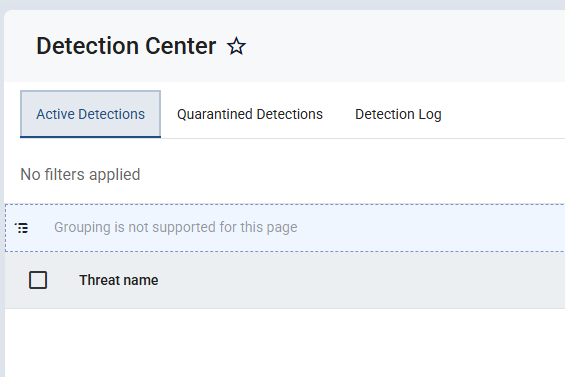Click the highlighted Active Detections tab label
The width and height of the screenshot is (565, 377).
[x=90, y=114]
